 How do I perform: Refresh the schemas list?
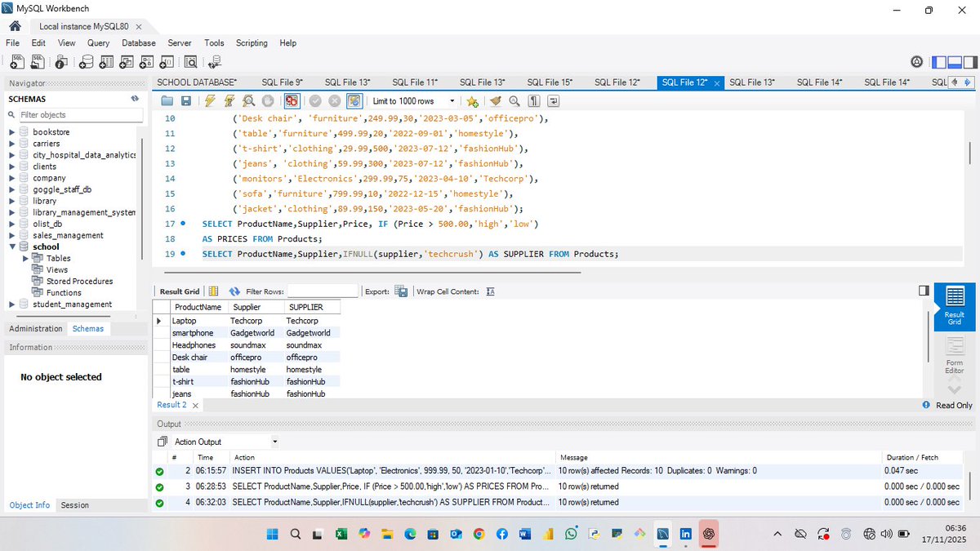[135, 99]
